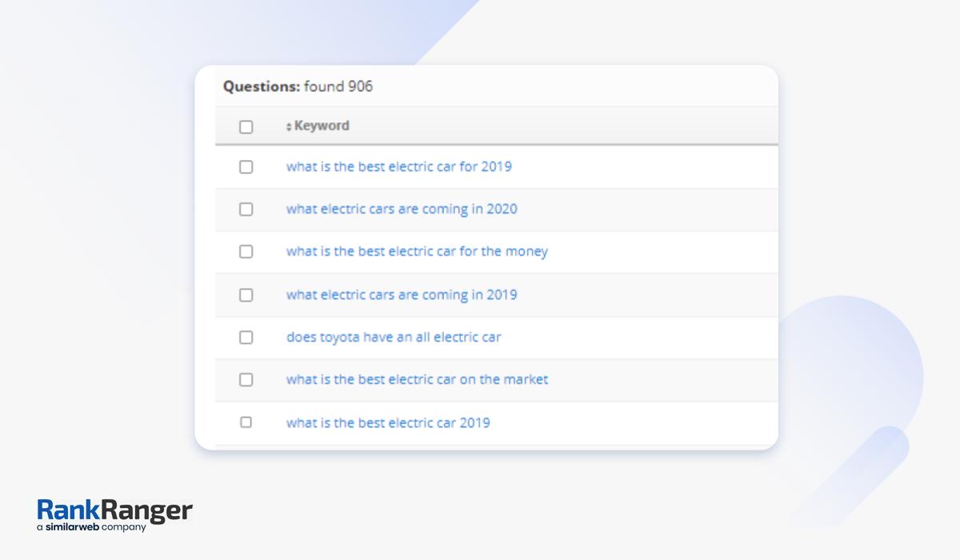Enable checkbox for 'electric cars are coming in 2019'
The width and height of the screenshot is (960, 560).
click(x=246, y=294)
